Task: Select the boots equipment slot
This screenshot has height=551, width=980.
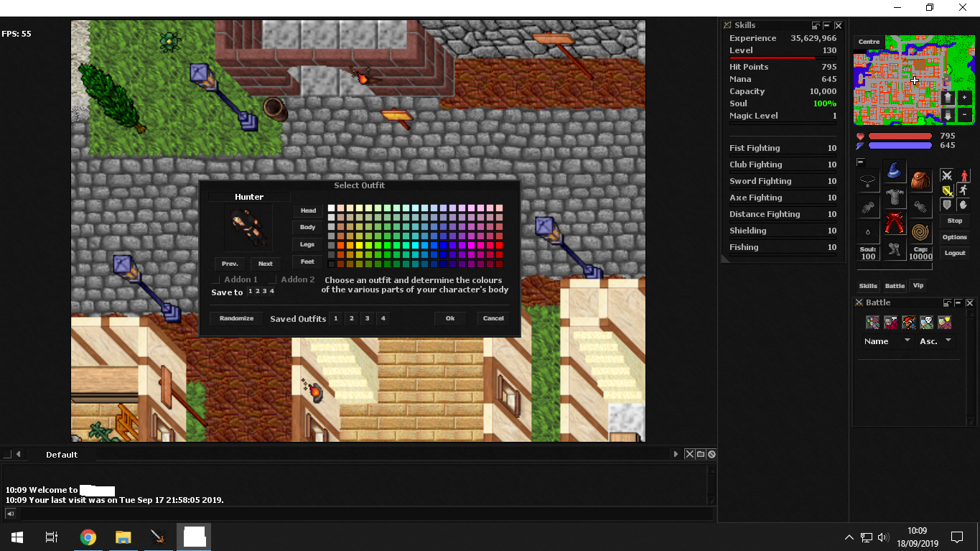Action: click(894, 249)
